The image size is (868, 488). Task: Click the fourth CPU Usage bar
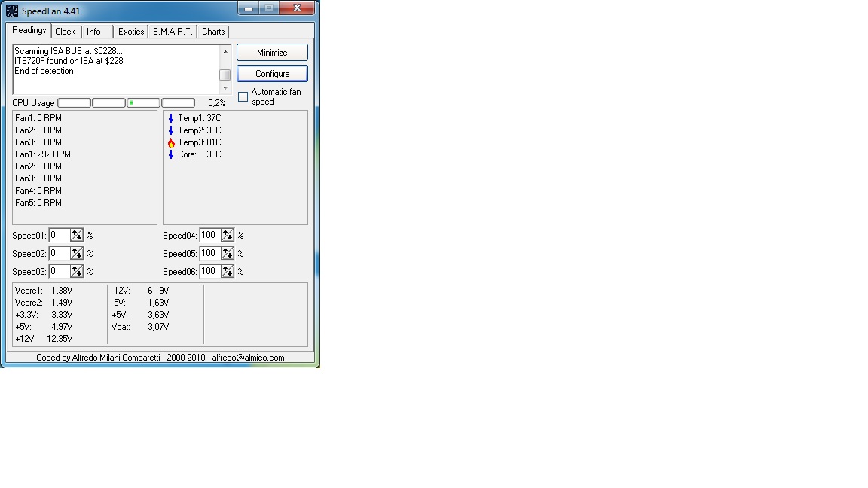(x=179, y=103)
